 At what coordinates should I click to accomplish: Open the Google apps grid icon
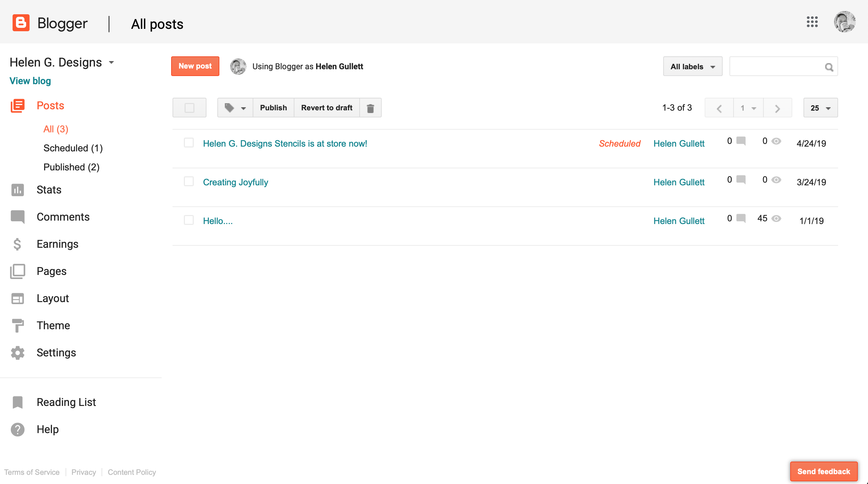coord(812,22)
